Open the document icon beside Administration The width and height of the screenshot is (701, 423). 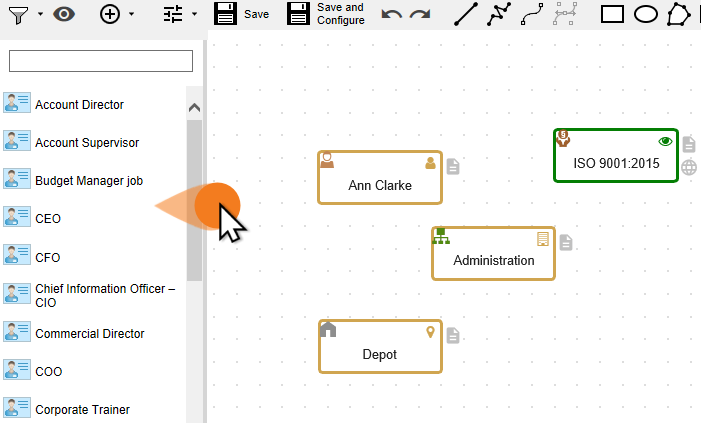point(566,242)
